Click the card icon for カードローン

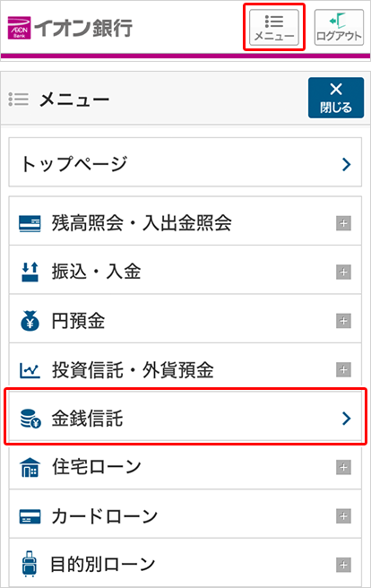[30, 516]
